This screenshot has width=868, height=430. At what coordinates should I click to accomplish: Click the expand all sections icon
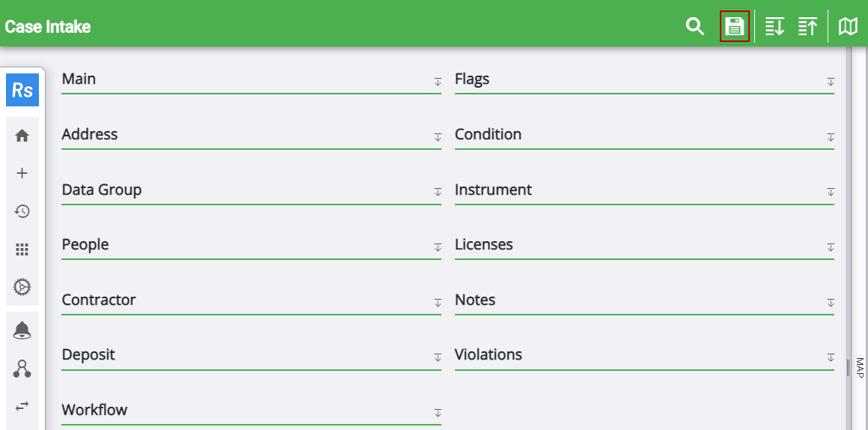[774, 27]
